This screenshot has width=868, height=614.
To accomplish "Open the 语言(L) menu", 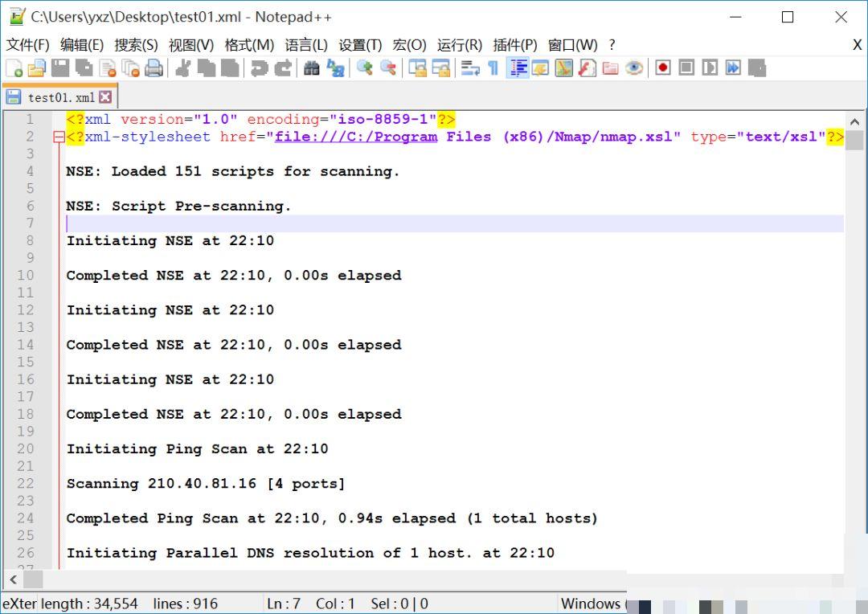I will (x=306, y=45).
